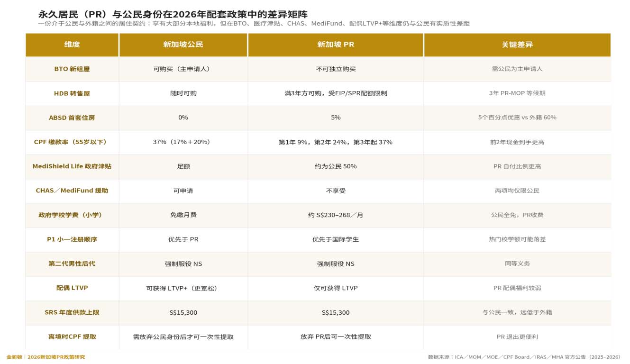This screenshot has height=364, width=630.
Task: Click the CPF 缴款率（55岁以下）row label
Action: 72,142
